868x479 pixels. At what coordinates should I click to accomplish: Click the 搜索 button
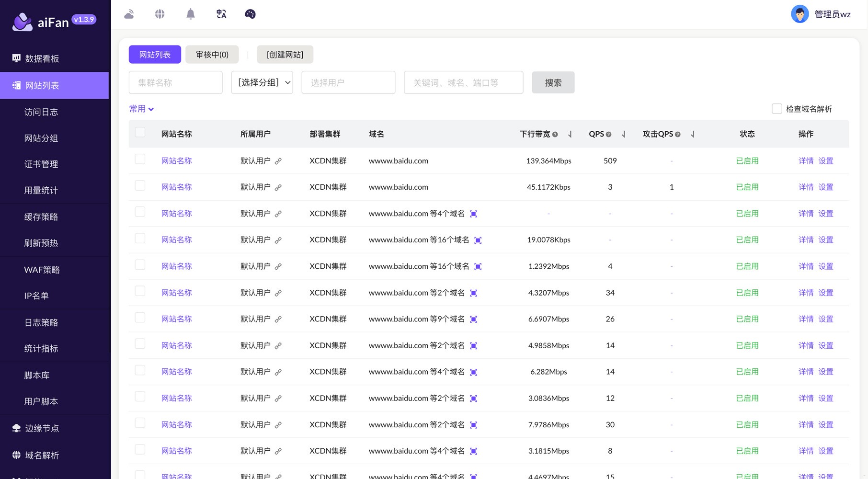553,83
